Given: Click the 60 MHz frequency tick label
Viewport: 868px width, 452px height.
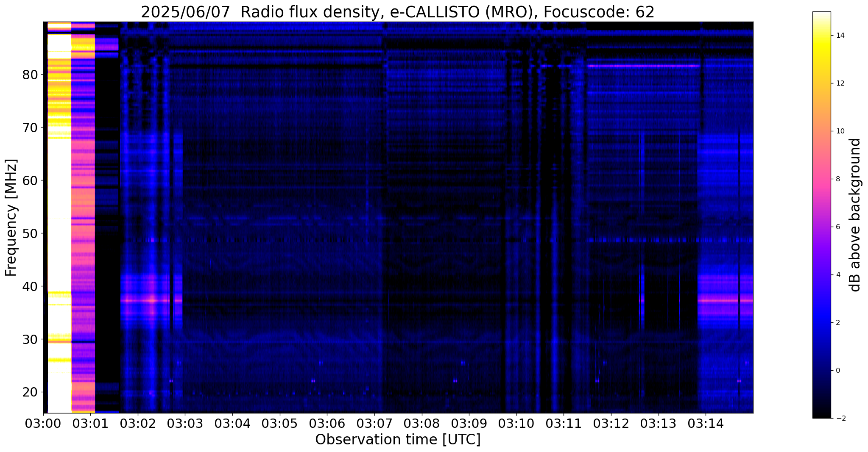Looking at the screenshot, I should click(x=30, y=180).
